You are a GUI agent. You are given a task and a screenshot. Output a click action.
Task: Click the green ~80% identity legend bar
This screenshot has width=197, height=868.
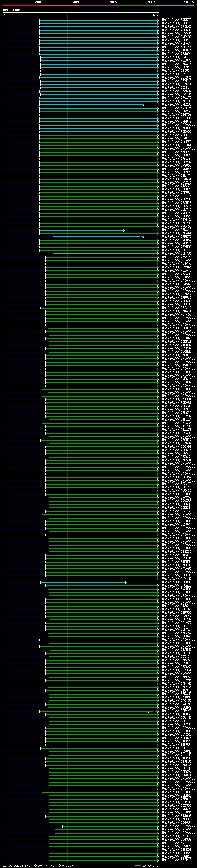point(136,6)
